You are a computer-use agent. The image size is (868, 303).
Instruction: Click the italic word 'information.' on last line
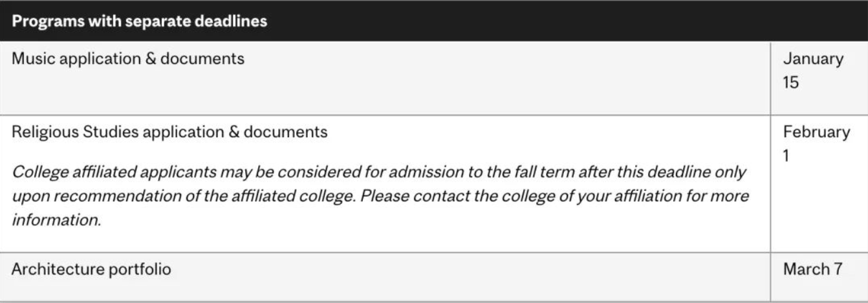pyautogui.click(x=57, y=219)
